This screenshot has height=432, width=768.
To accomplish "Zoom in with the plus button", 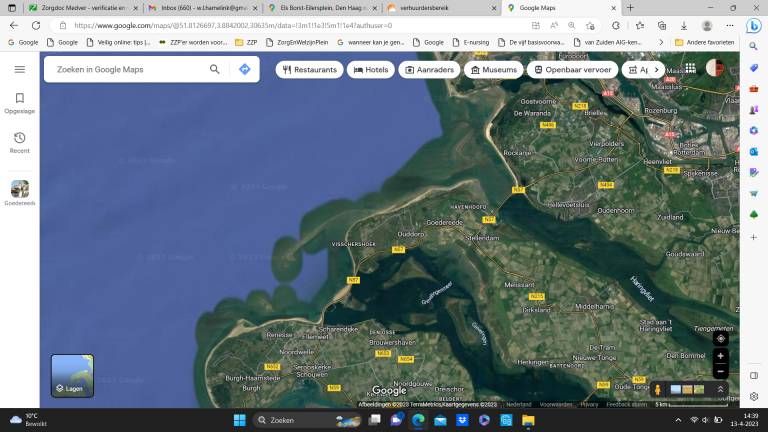I will [721, 356].
